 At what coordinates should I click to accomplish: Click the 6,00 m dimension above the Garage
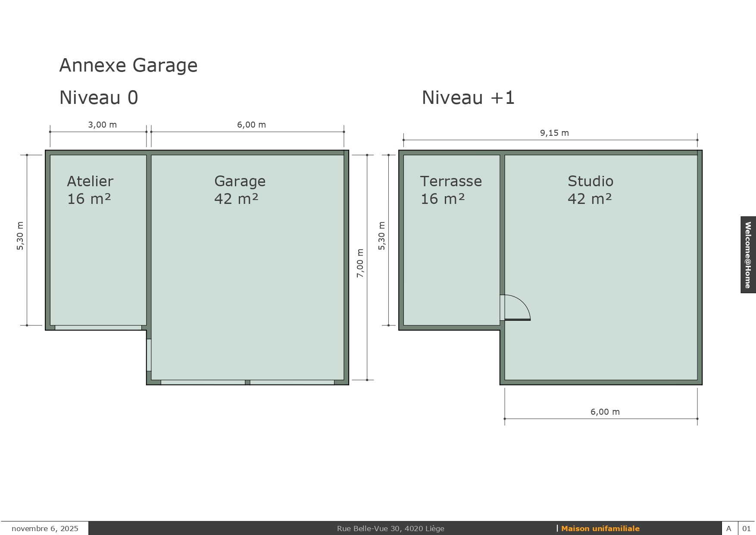coord(251,125)
